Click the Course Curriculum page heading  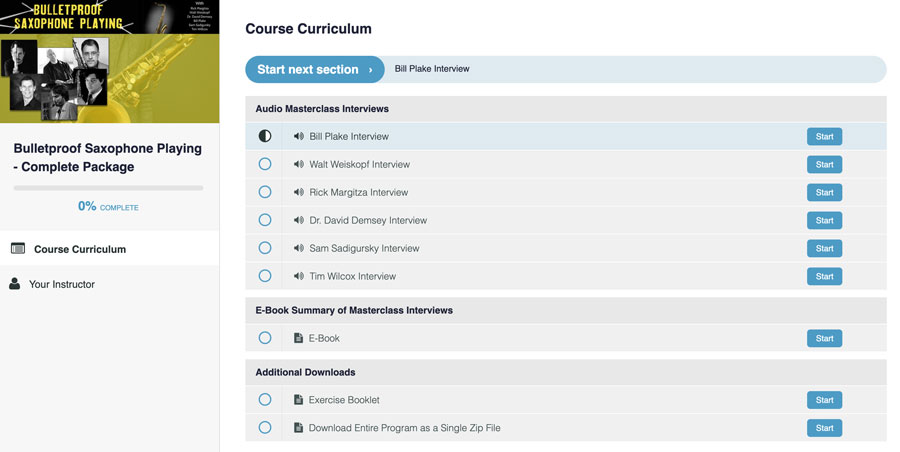[308, 29]
